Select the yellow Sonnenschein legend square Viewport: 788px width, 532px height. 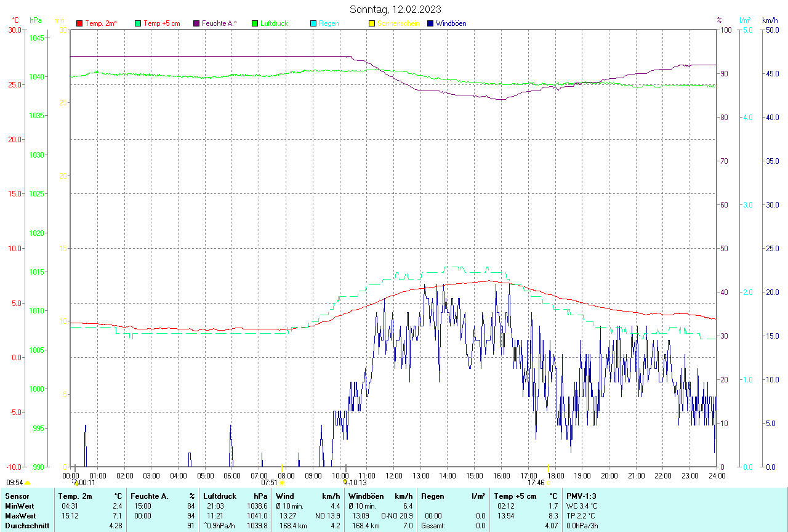(371, 23)
